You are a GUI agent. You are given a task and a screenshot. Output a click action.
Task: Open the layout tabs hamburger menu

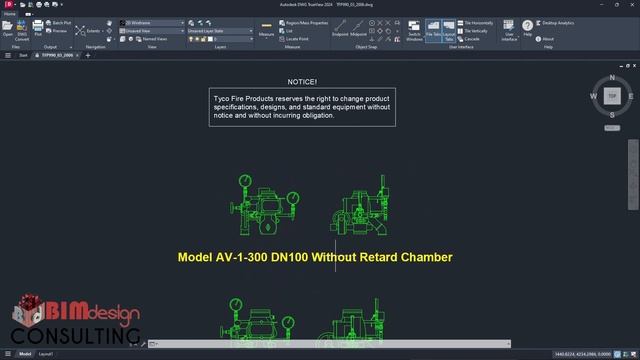tap(8, 354)
